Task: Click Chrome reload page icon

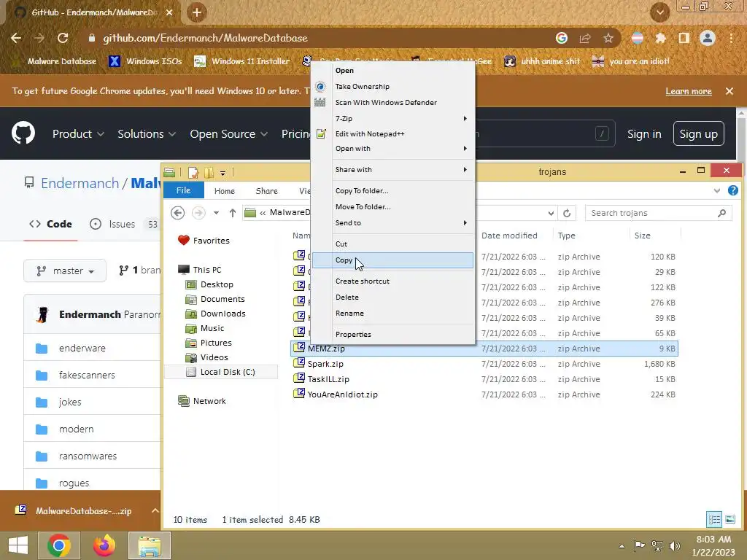Action: coord(63,38)
